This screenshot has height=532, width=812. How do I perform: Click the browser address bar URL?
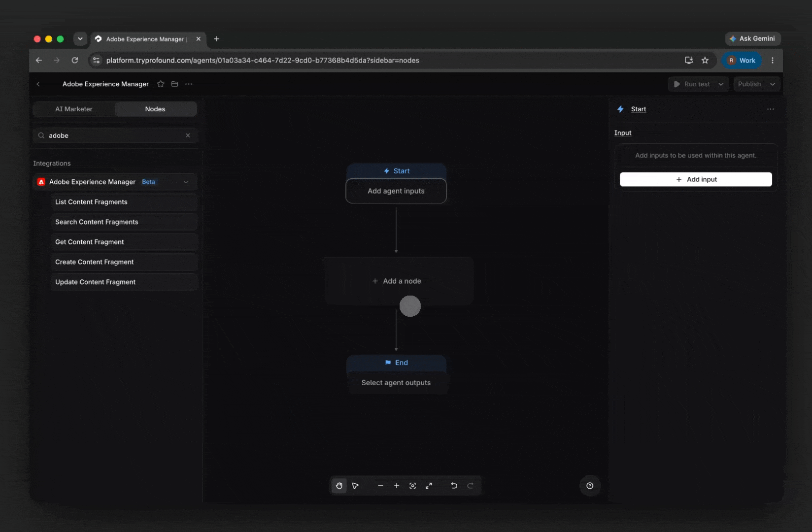263,60
